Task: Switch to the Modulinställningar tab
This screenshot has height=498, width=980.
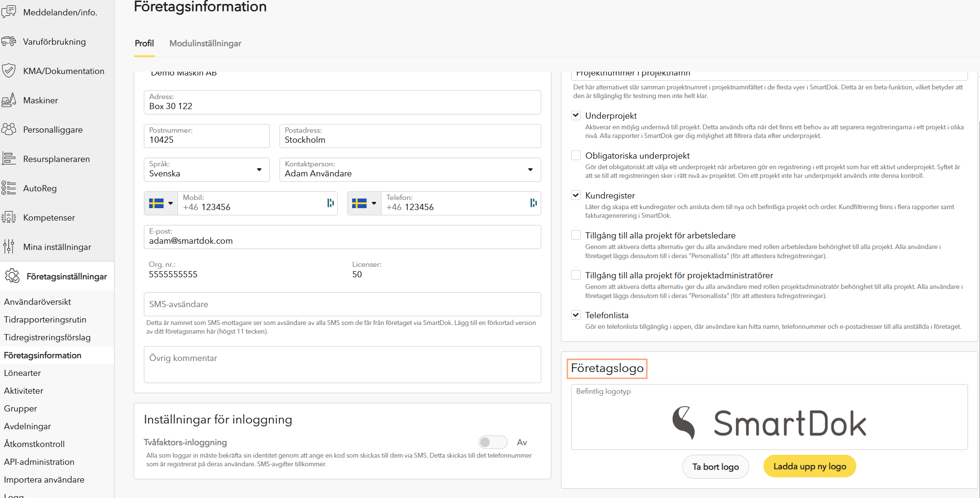Action: 205,43
